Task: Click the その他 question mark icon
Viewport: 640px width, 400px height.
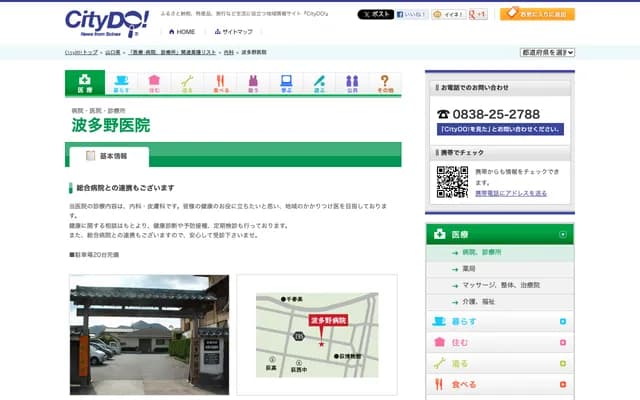Action: pos(385,83)
